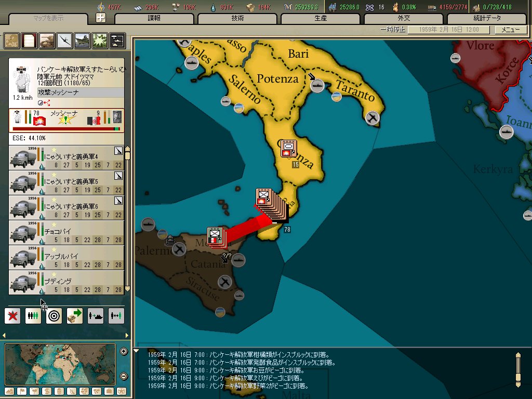Switch to economic dollar map mode

point(47,391)
